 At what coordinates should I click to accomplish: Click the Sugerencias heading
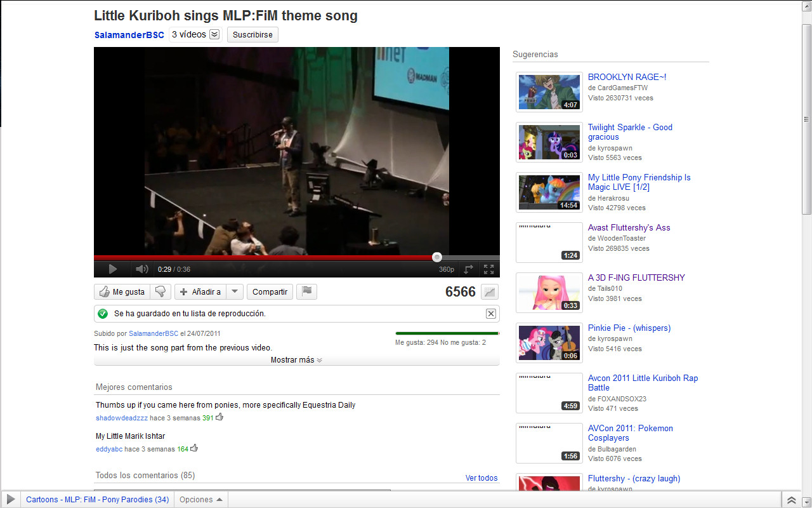coord(535,55)
